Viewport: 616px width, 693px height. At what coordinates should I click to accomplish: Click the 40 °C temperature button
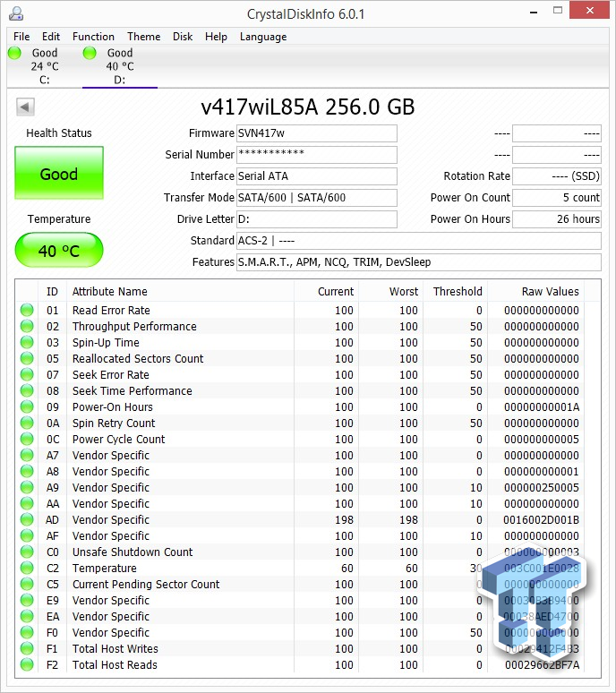click(x=59, y=252)
